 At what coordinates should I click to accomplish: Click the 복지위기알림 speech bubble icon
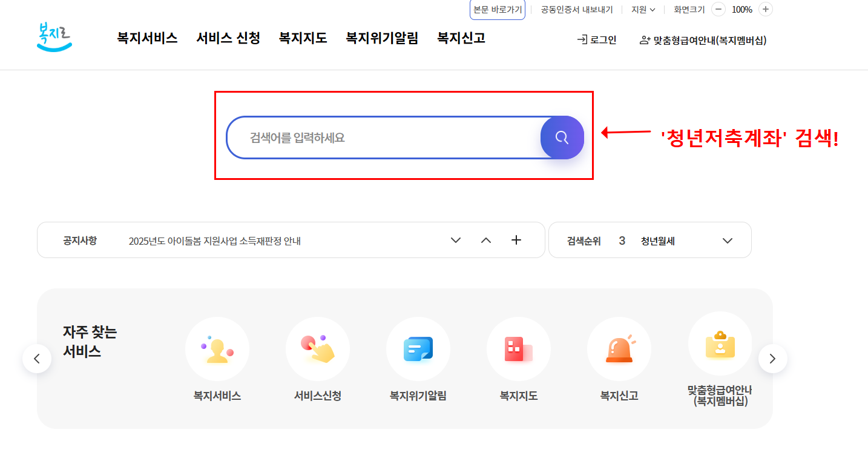[x=418, y=348]
